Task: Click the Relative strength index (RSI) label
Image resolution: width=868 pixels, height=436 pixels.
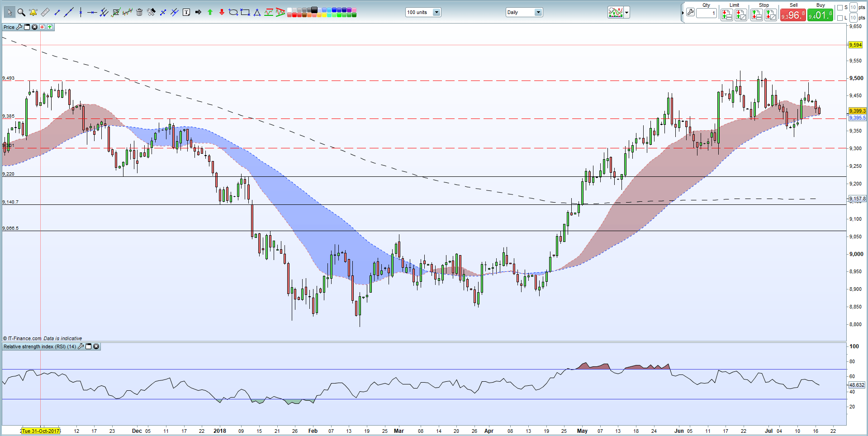Action: click(x=40, y=346)
